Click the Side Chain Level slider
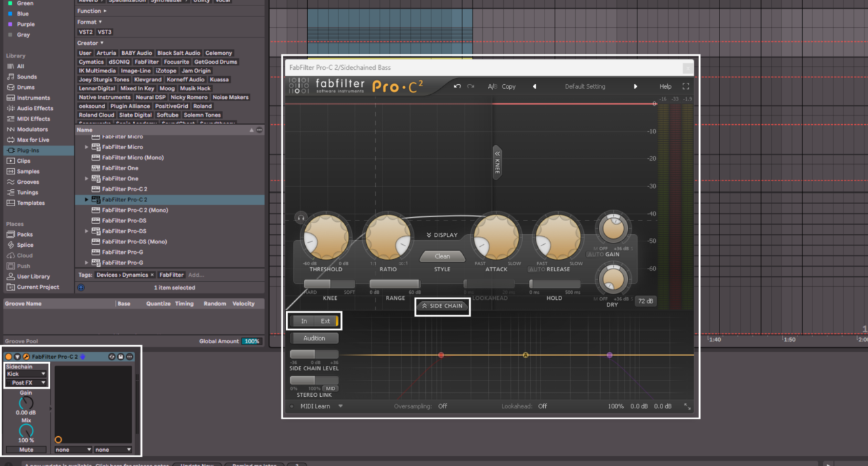The width and height of the screenshot is (868, 466). click(x=314, y=354)
